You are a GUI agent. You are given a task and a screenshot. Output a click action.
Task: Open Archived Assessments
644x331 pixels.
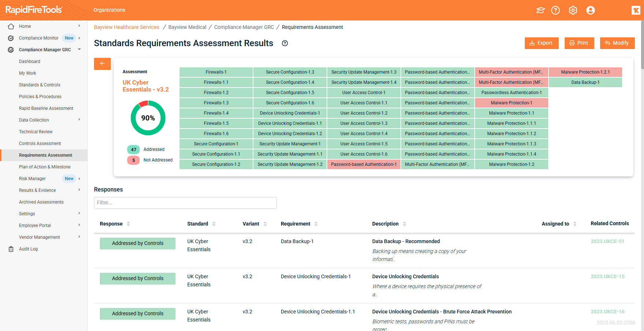(41, 202)
